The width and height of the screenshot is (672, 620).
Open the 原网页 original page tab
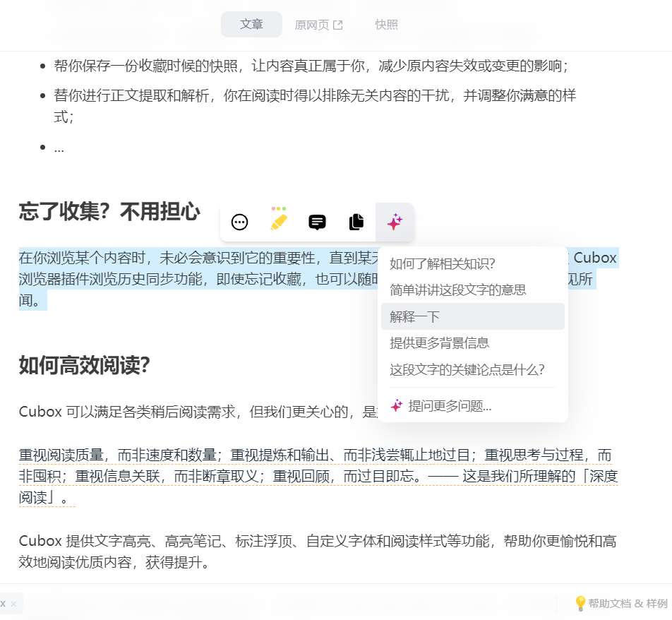point(318,25)
